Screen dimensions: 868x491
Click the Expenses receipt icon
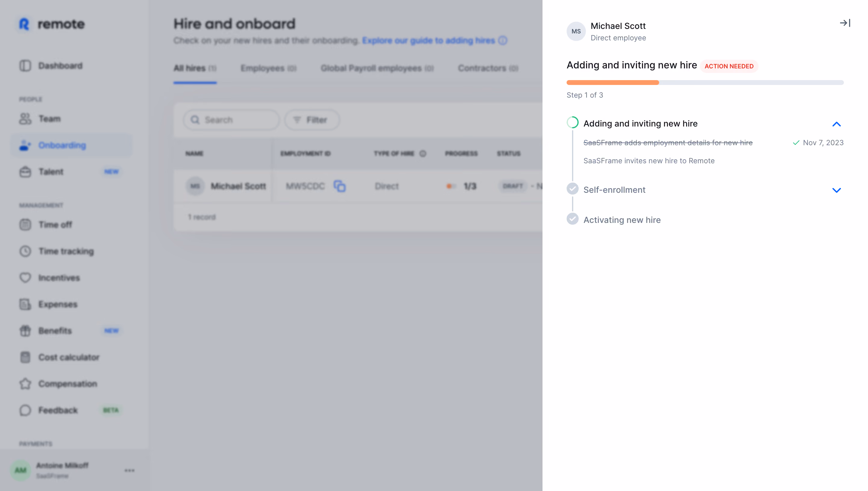tap(25, 304)
